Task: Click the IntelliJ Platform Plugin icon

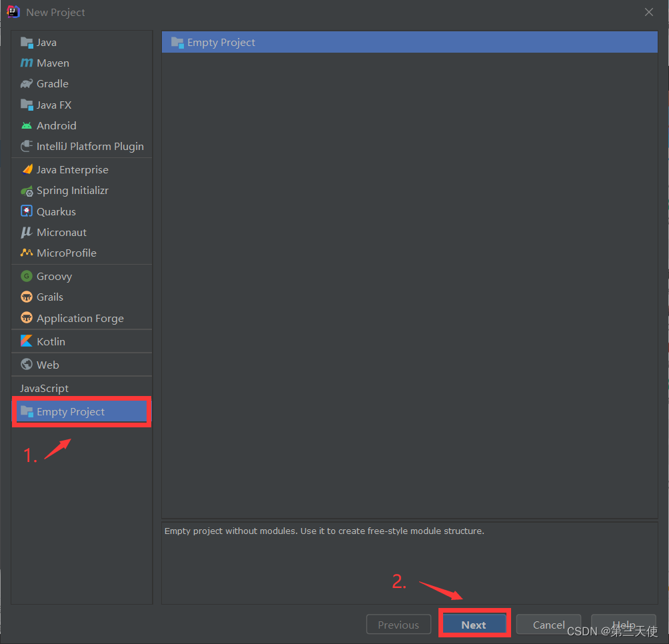Action: coord(27,147)
